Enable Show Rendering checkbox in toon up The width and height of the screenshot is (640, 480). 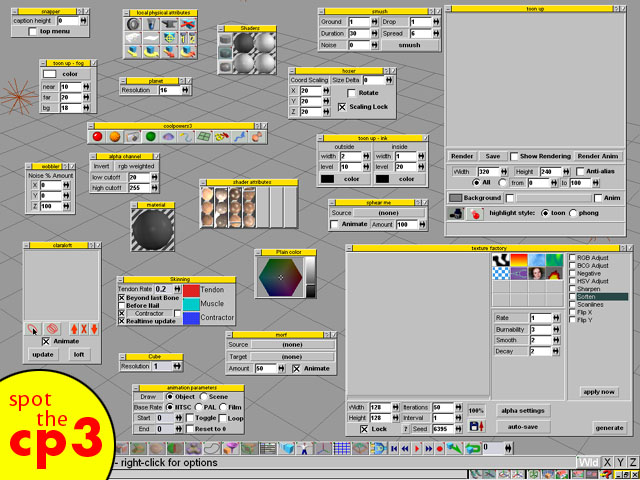514,156
